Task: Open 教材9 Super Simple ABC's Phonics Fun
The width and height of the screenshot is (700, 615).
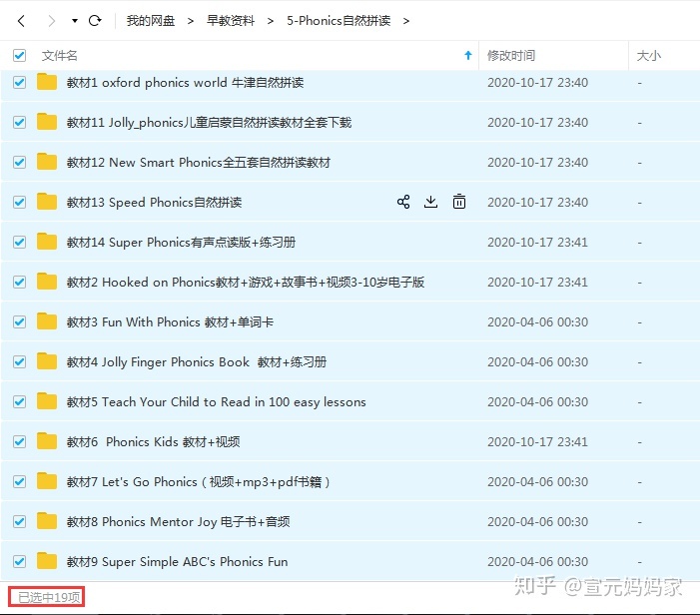Action: click(x=177, y=562)
